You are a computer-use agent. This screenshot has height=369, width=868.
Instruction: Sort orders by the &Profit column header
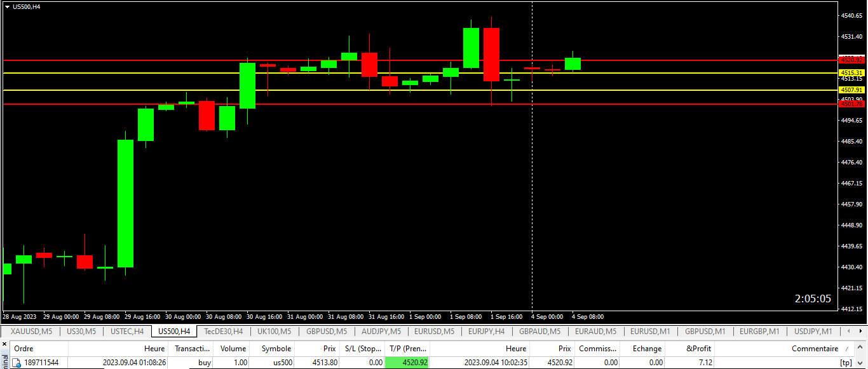pos(698,349)
